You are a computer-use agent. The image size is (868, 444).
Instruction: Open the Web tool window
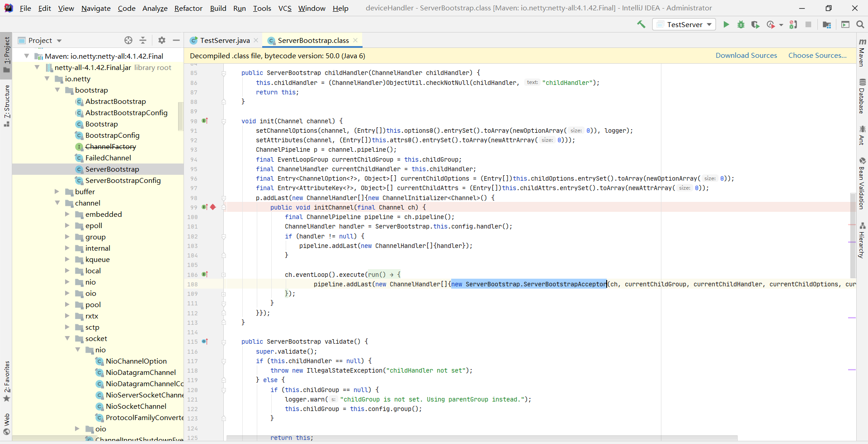point(6,424)
